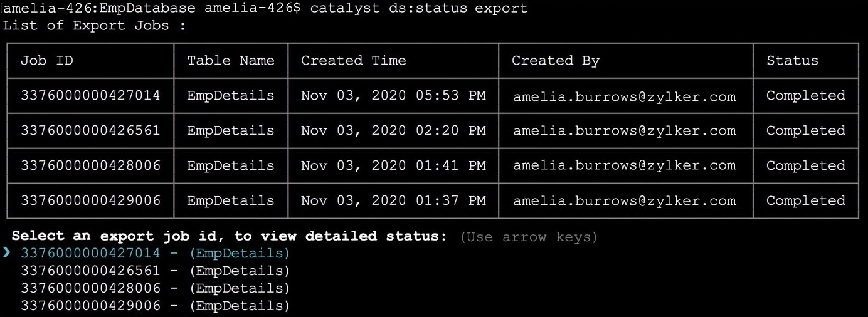Click Job ID 3376000000429006 table cell
This screenshot has height=317, width=868.
point(90,201)
